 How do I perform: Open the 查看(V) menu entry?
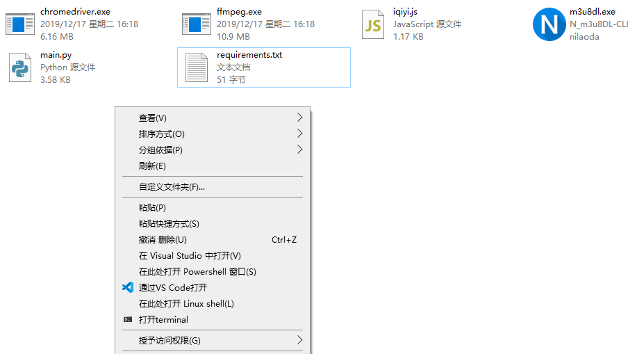[x=213, y=118]
